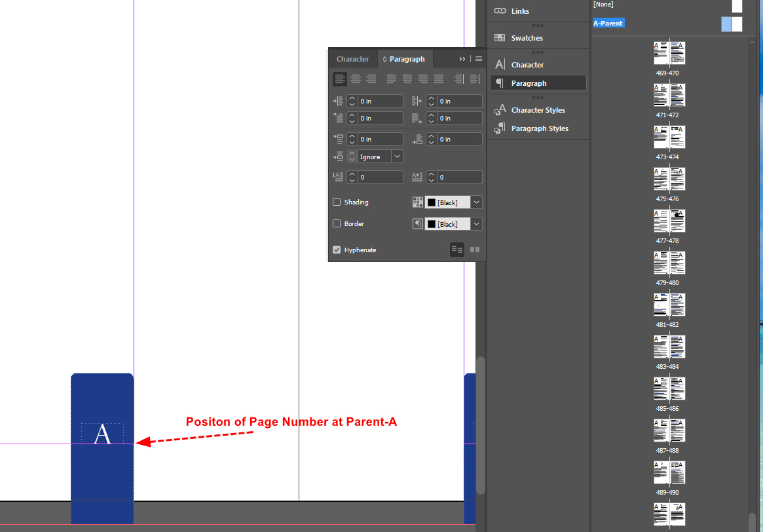Open the shading color dropdown

tap(476, 202)
